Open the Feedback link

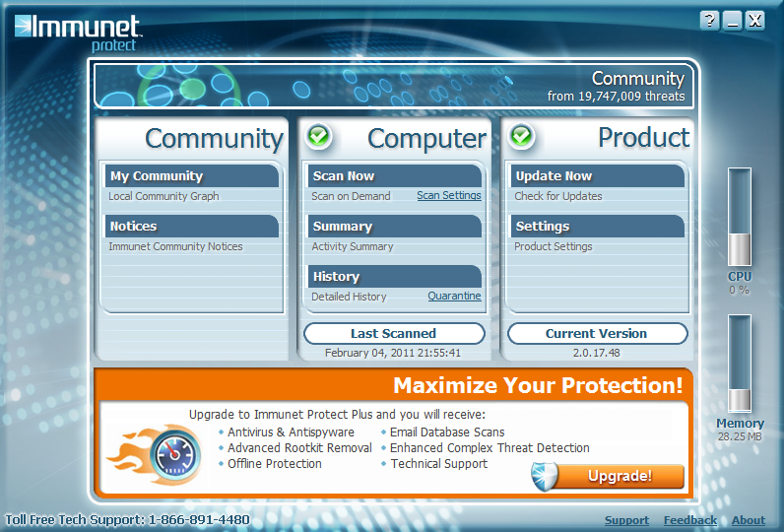[x=690, y=520]
